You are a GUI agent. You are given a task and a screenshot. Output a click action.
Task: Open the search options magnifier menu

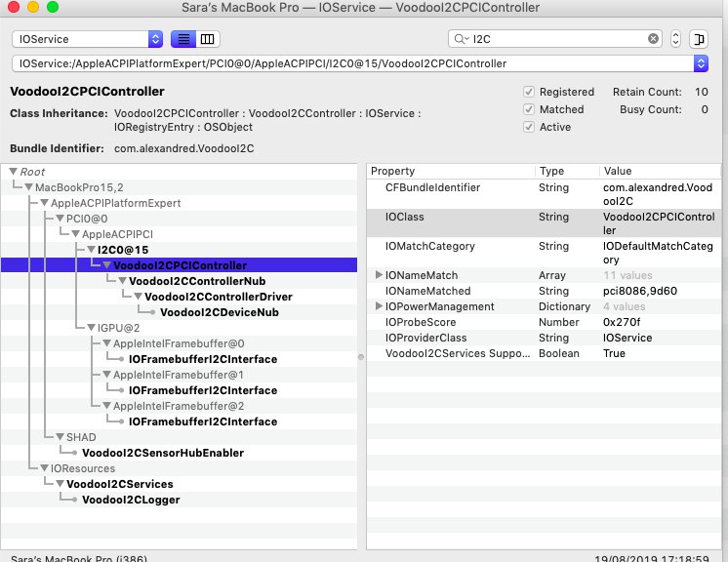point(462,39)
